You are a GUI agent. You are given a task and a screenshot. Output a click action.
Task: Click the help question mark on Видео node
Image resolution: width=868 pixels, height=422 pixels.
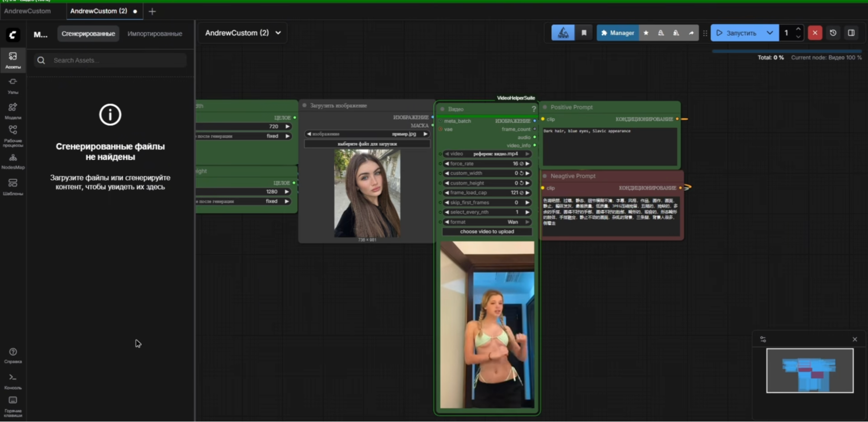(534, 109)
